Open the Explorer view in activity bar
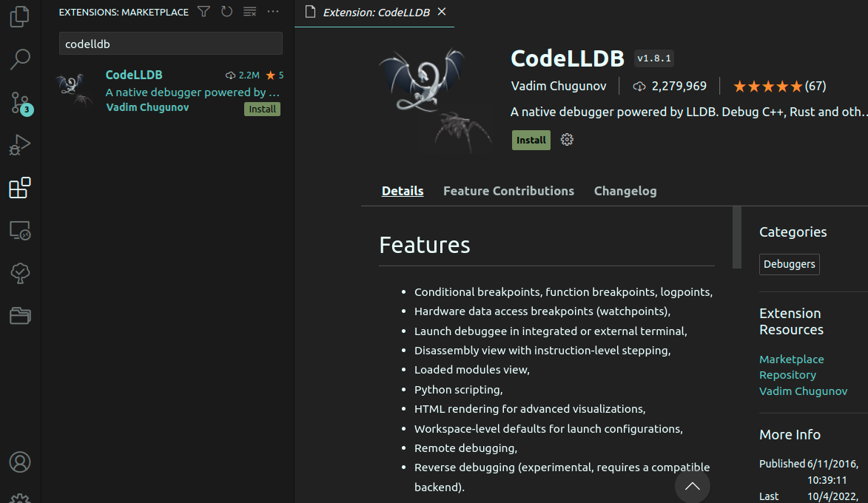 pos(20,16)
